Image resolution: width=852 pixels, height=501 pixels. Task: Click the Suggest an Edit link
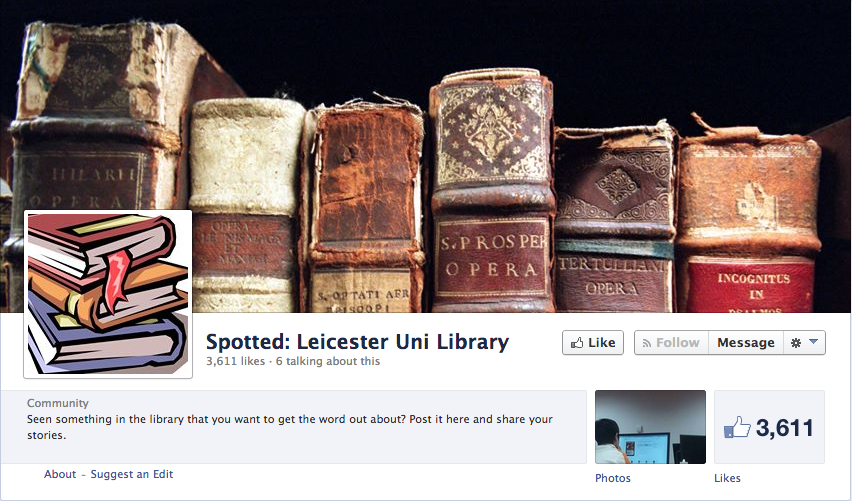click(131, 474)
